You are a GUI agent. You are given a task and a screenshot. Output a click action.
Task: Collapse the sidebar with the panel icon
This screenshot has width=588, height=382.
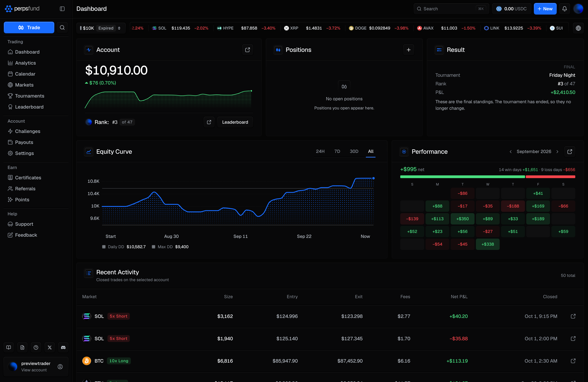click(62, 9)
